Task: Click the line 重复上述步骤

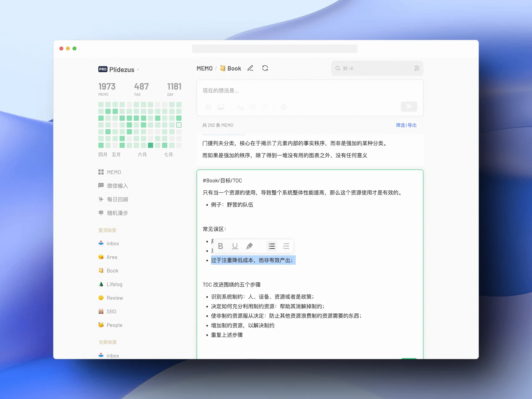Action: click(x=227, y=335)
